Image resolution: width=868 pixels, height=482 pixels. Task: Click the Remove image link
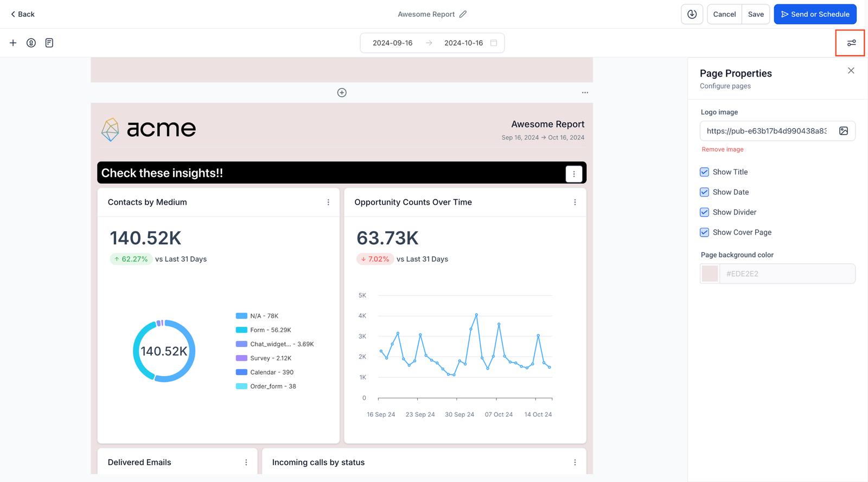point(723,149)
